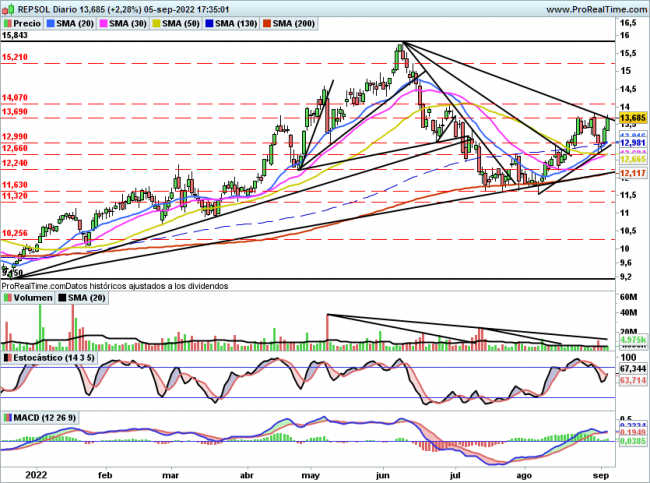Viewport: 650px width, 483px height.
Task: Click the may time axis label
Action: pos(310,475)
